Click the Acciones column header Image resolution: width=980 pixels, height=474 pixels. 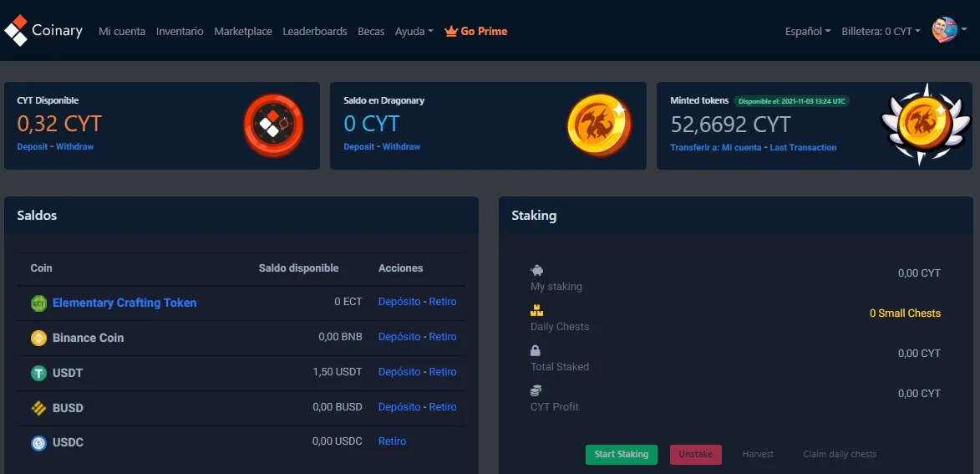click(401, 268)
